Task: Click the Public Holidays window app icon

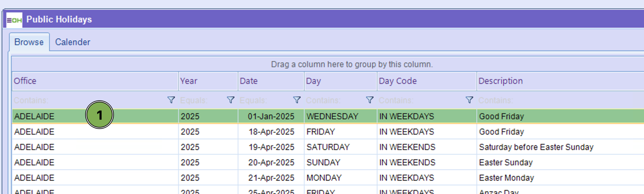Action: click(x=14, y=20)
